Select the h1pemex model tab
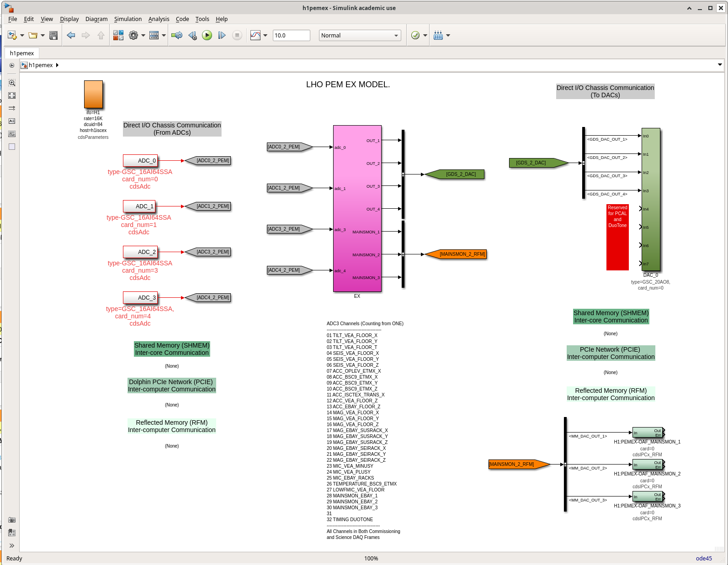The height and width of the screenshot is (565, 728). [x=22, y=53]
